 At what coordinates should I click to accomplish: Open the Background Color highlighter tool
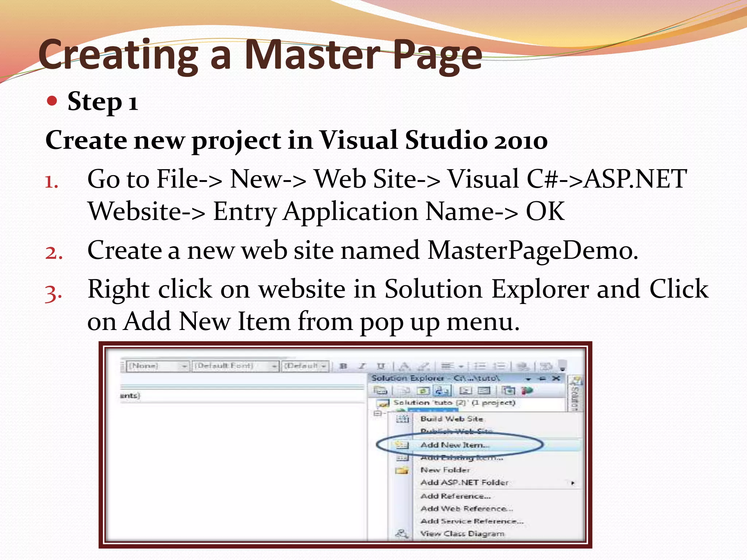pyautogui.click(x=423, y=366)
